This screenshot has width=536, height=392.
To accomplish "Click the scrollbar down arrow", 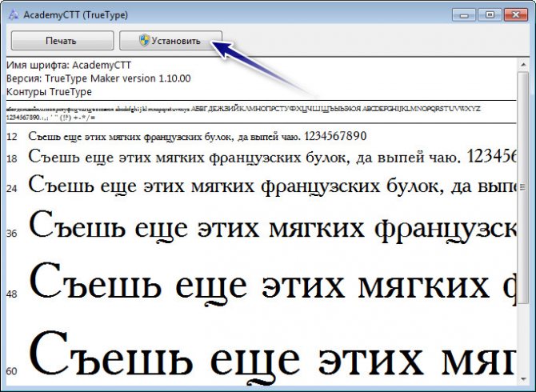I will tap(523, 378).
